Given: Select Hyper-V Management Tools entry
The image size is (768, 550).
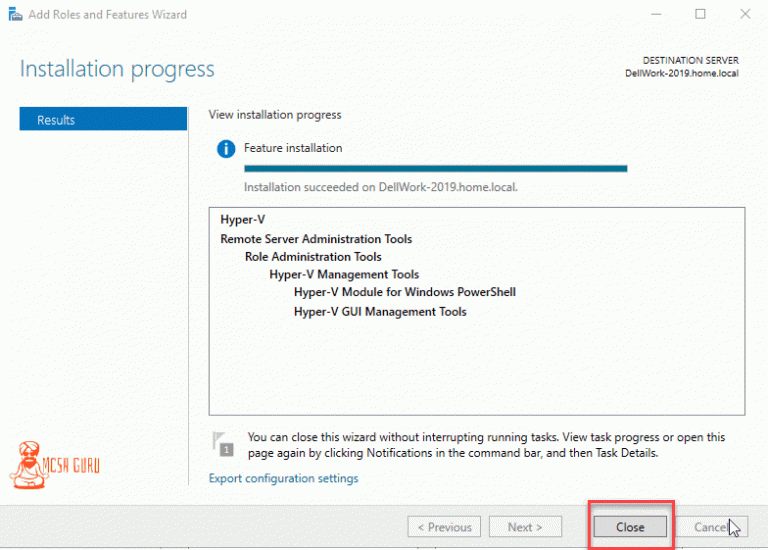Looking at the screenshot, I should pos(344,274).
